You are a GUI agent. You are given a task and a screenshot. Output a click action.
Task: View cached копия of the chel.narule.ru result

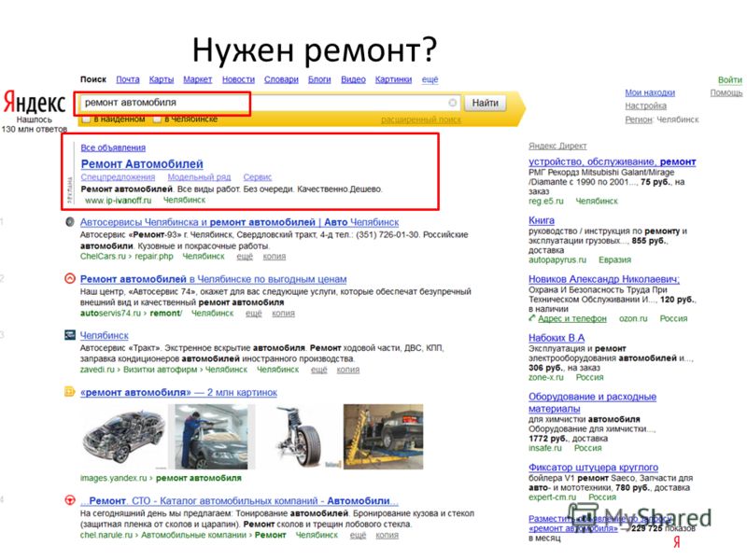pyautogui.click(x=388, y=535)
